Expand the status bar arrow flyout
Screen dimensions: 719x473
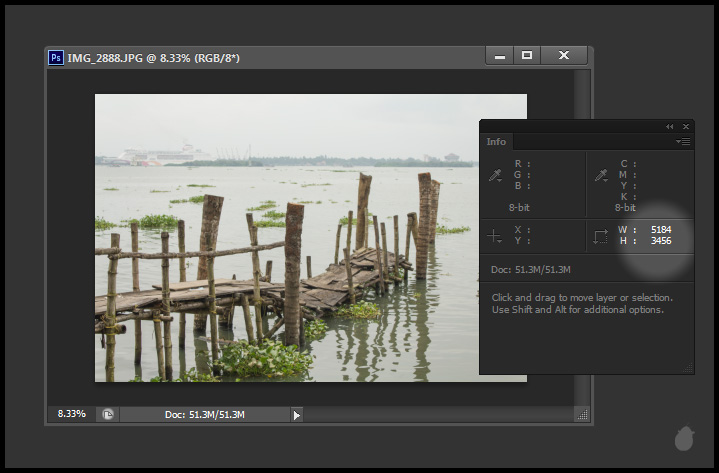point(296,414)
